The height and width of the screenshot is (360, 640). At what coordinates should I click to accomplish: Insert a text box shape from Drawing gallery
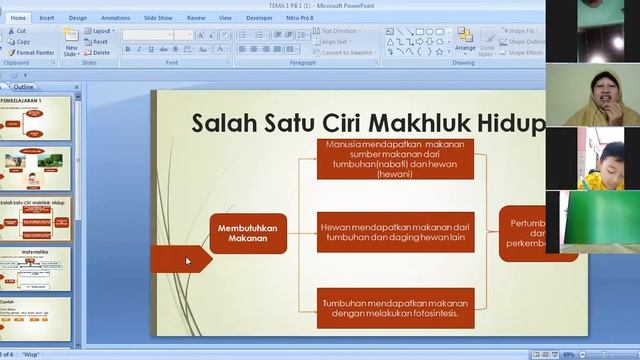[390, 31]
